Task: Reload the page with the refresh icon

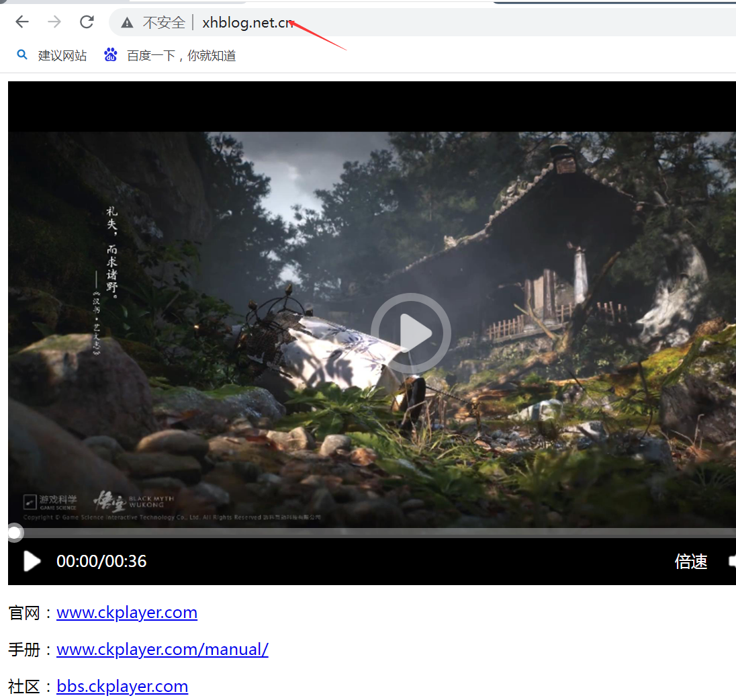Action: click(87, 22)
